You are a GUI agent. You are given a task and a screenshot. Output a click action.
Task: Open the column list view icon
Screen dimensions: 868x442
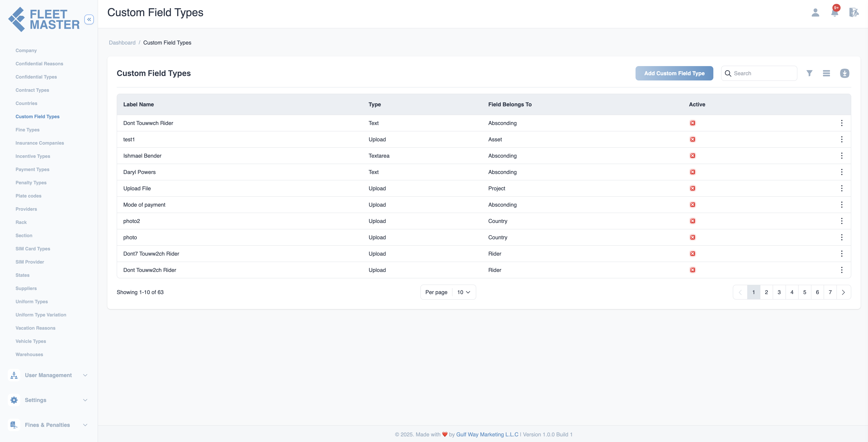pyautogui.click(x=826, y=73)
